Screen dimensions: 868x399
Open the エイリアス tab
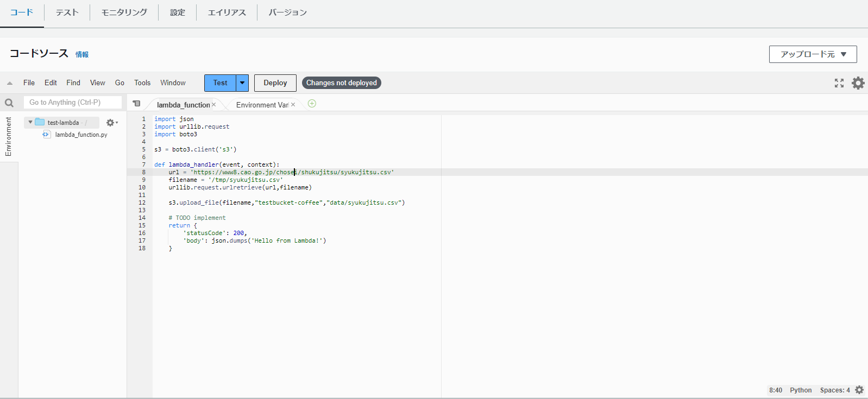tap(227, 12)
